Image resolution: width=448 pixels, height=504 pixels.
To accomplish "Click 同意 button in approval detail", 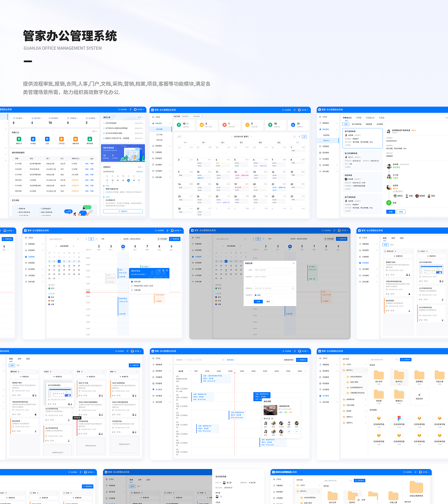I will [391, 212].
